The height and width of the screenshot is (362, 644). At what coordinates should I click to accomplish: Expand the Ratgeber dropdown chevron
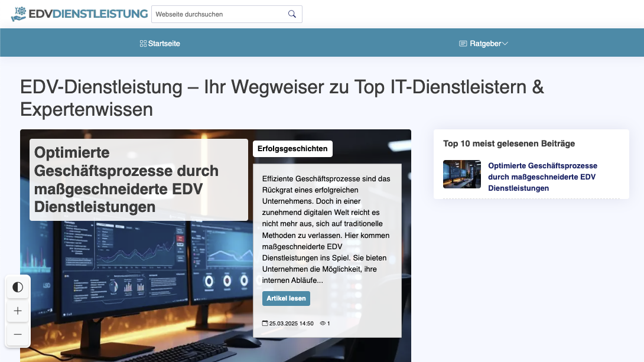pos(505,43)
